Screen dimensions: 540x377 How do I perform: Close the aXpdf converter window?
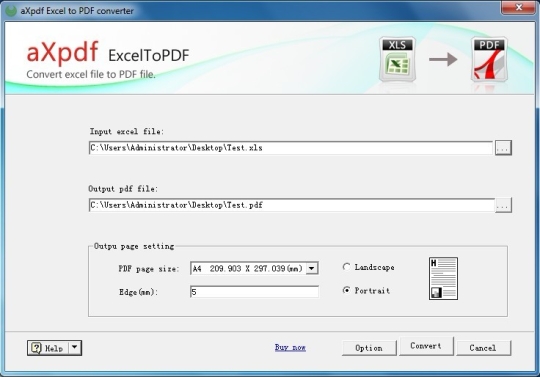point(518,7)
